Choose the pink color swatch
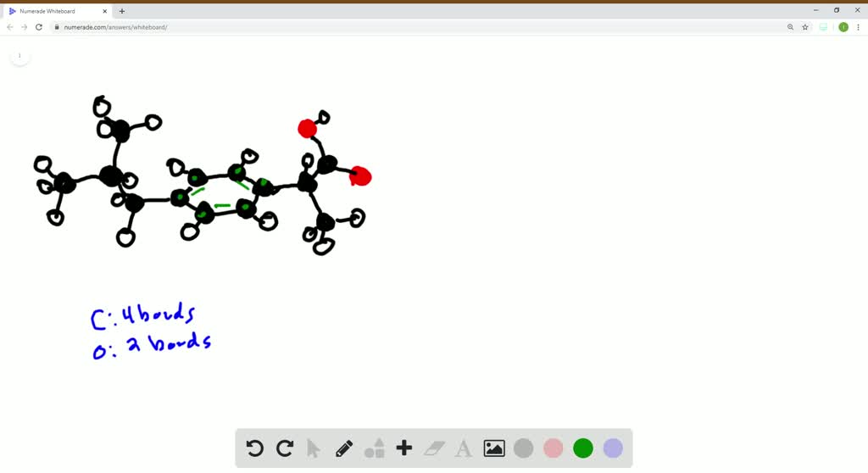This screenshot has height=473, width=868. click(553, 448)
